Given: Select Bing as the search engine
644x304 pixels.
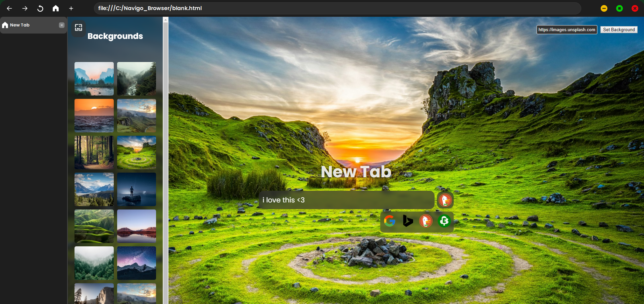Looking at the screenshot, I should (x=407, y=221).
